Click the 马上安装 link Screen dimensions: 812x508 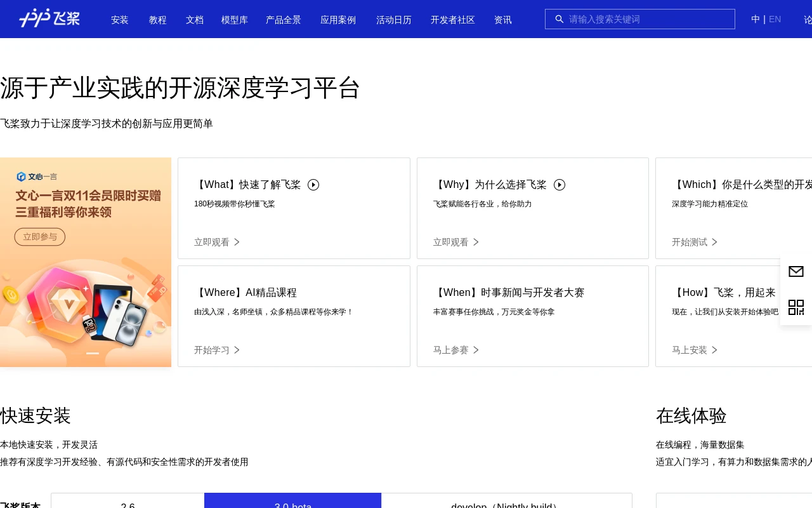[689, 350]
